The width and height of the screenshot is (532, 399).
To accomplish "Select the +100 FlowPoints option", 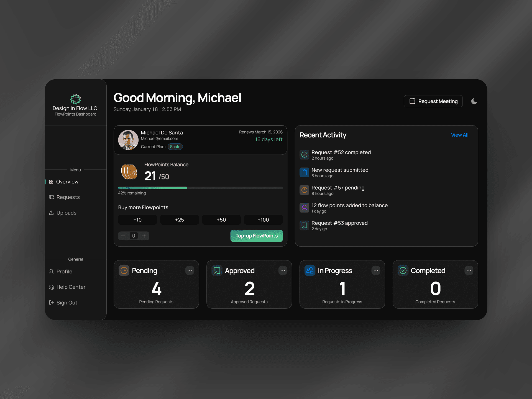I will (x=263, y=220).
